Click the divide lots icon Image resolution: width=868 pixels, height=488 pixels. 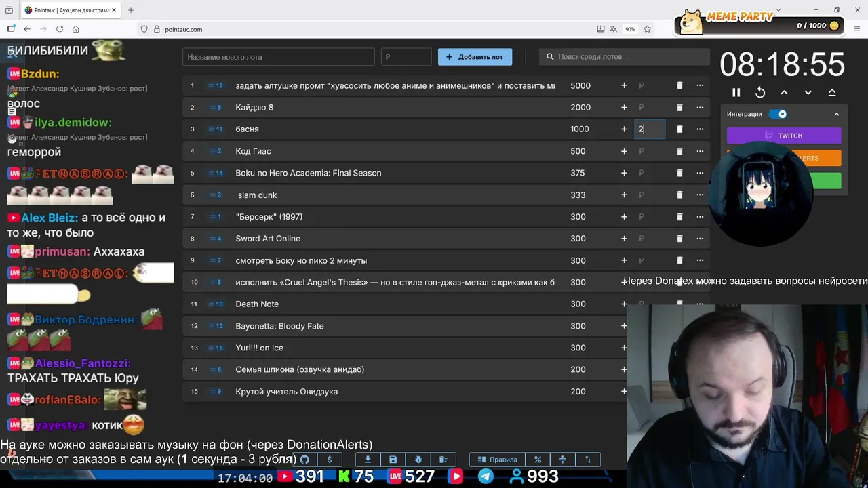point(563,460)
